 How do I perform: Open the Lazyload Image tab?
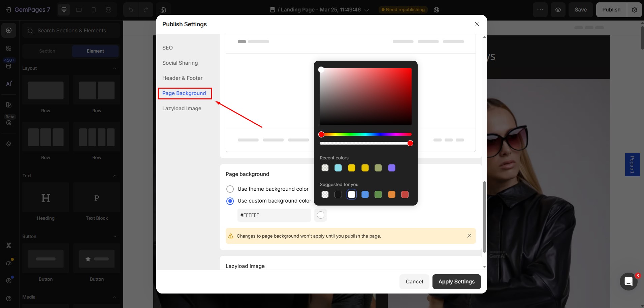point(182,109)
